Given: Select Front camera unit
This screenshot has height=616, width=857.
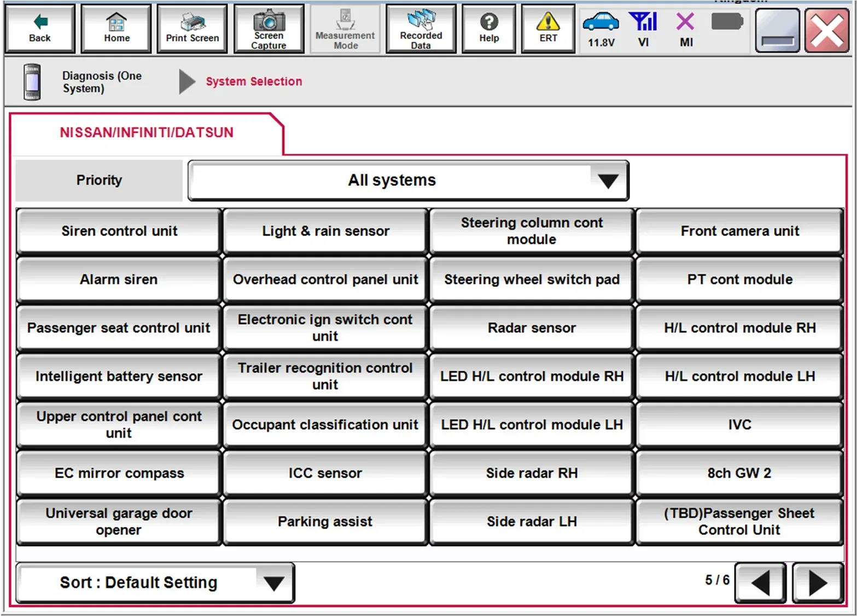Looking at the screenshot, I should 739,231.
